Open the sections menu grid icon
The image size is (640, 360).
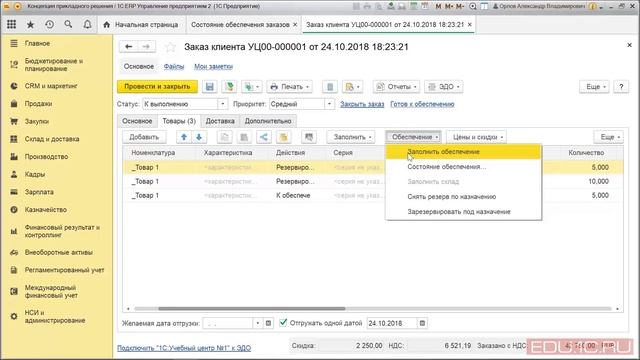click(11, 24)
